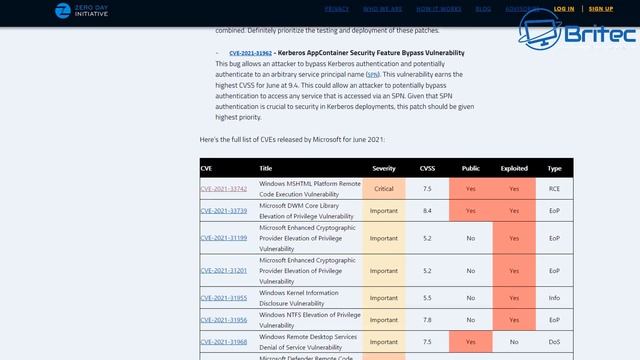Click the LOG IN link
Image resolution: width=640 pixels, height=360 pixels.
tap(564, 9)
